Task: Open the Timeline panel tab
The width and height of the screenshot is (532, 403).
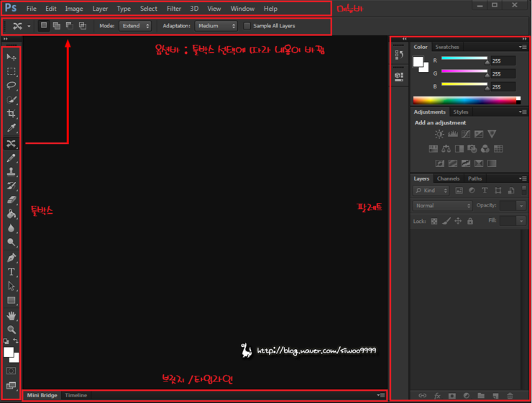Action: click(x=76, y=395)
